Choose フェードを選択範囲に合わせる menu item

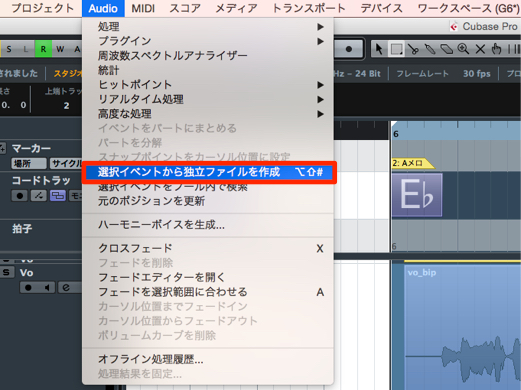point(208,292)
